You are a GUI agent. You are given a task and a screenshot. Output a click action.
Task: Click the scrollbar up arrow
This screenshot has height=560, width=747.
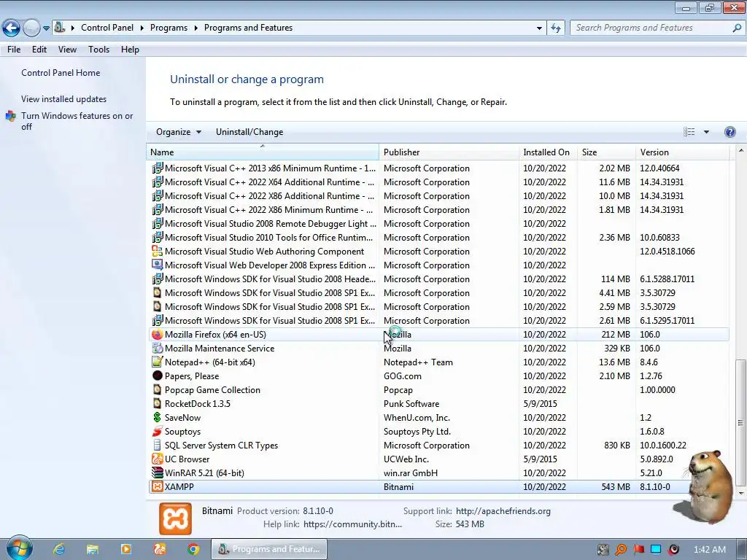pyautogui.click(x=740, y=150)
